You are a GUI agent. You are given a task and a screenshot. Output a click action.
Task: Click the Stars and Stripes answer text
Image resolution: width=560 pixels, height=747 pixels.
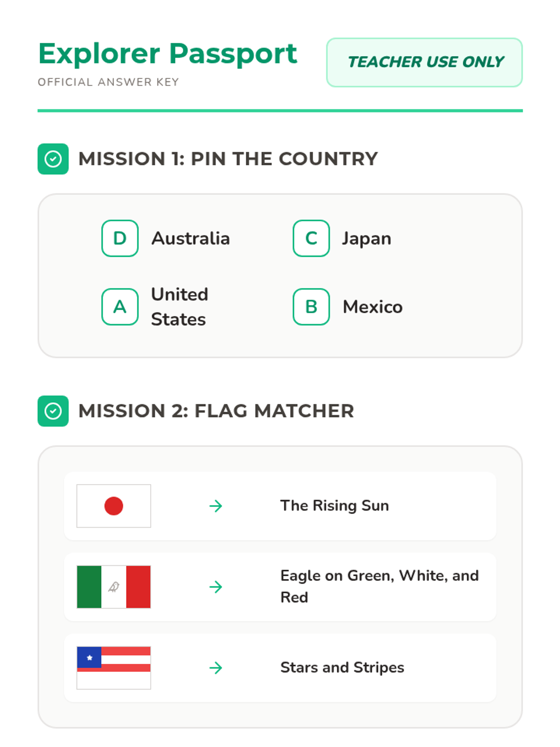pos(342,668)
